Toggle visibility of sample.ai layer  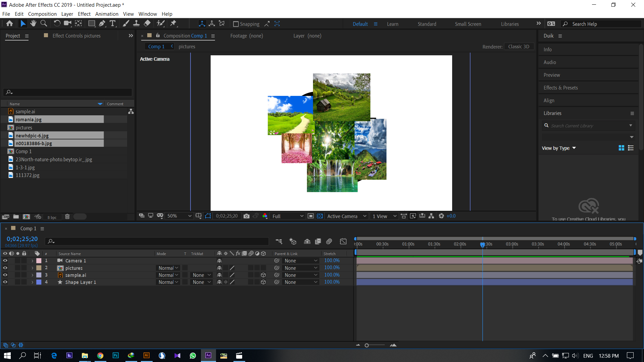(5, 275)
